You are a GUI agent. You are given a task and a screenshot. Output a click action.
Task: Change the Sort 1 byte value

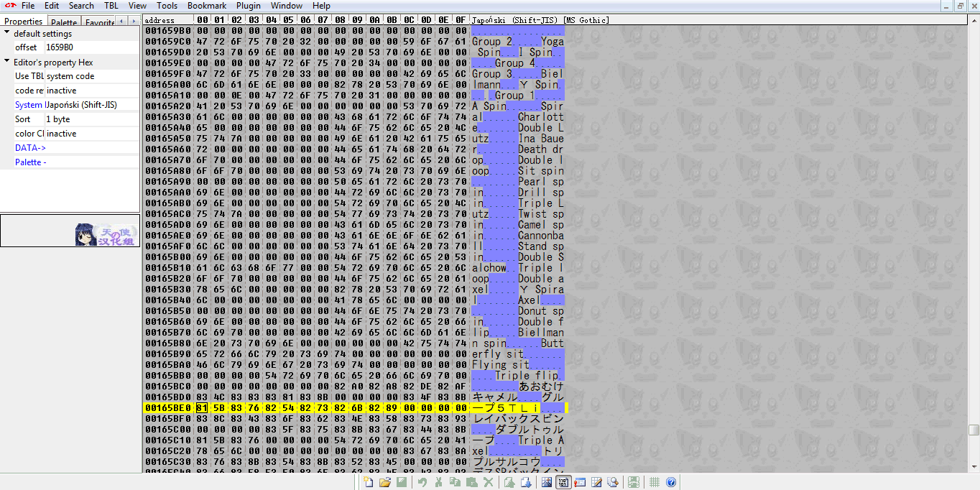click(91, 119)
